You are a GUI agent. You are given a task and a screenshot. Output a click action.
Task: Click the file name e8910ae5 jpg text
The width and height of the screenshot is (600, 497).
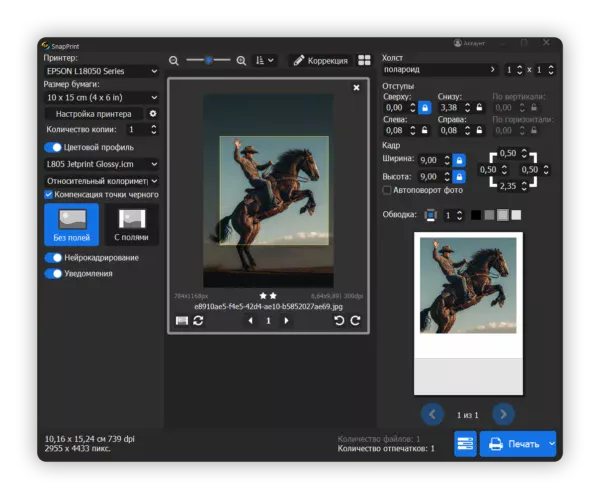tap(268, 306)
